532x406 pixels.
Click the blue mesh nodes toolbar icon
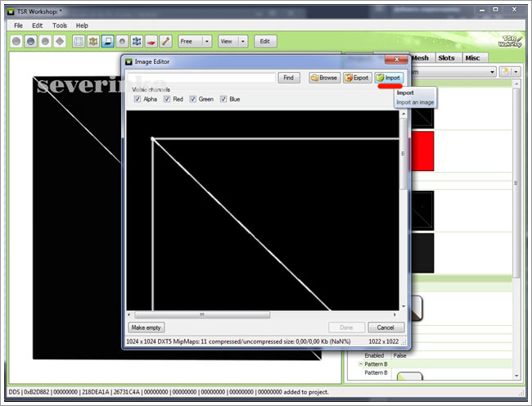click(x=137, y=41)
